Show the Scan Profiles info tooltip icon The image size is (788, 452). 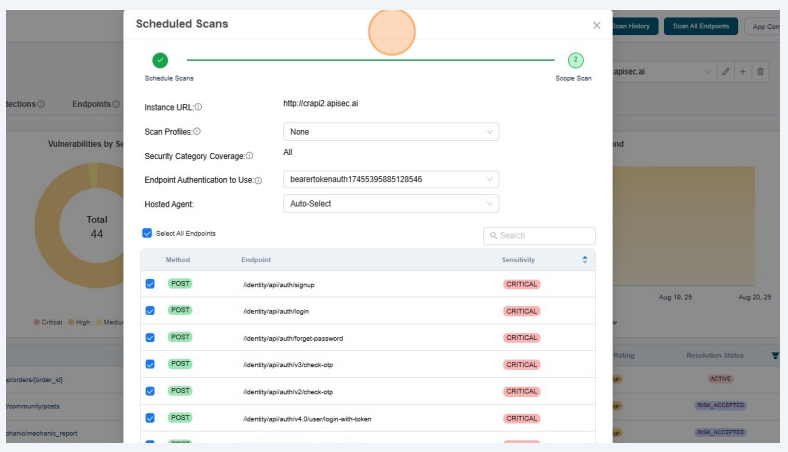197,132
